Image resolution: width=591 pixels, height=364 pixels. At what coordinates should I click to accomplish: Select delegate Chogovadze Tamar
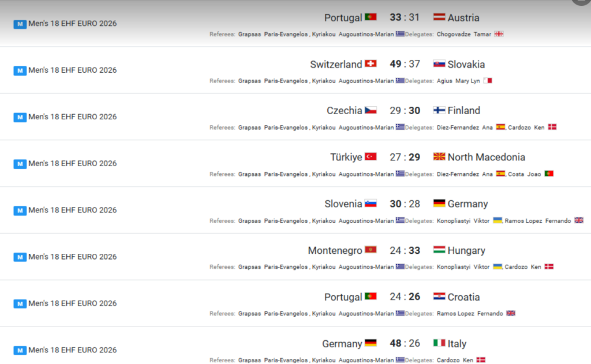(463, 34)
